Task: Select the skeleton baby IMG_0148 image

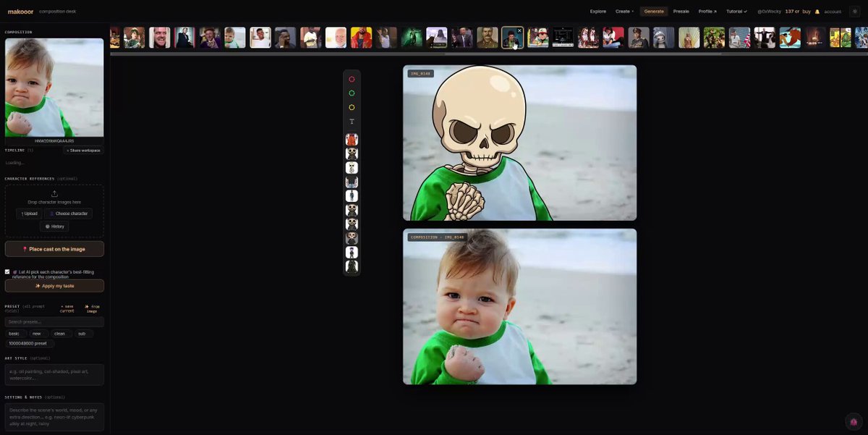Action: [x=520, y=143]
